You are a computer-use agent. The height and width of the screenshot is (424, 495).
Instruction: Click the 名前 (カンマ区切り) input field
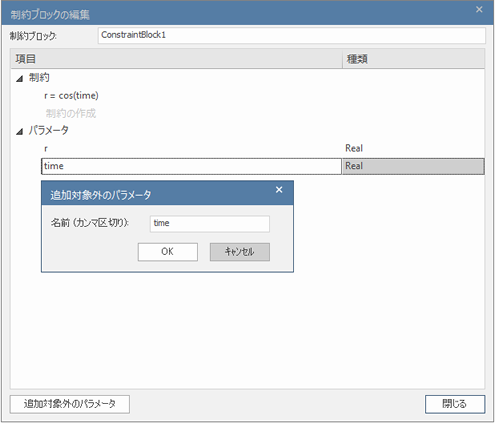click(x=210, y=223)
